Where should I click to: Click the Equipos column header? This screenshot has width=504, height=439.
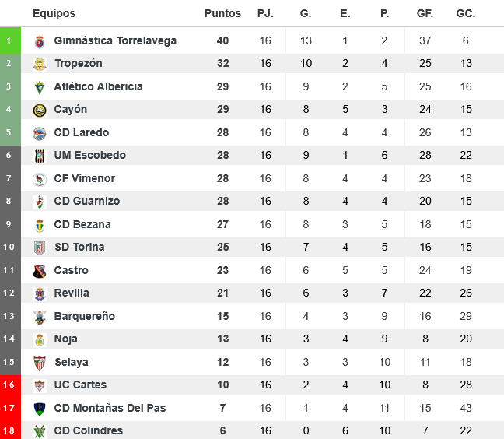54,14
